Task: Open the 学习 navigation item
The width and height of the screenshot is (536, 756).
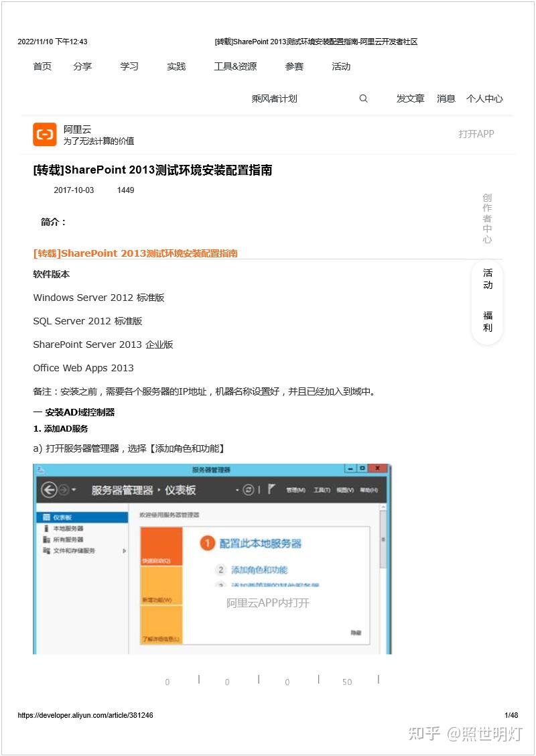Action: click(129, 66)
